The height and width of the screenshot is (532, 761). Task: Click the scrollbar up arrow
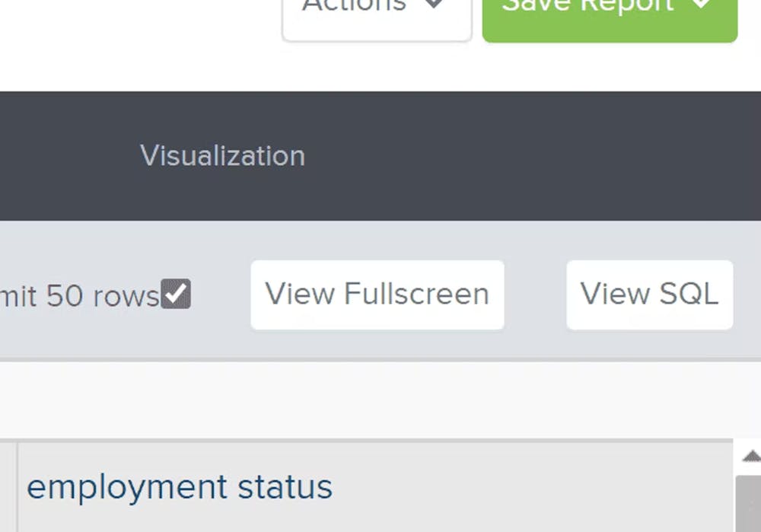point(751,456)
